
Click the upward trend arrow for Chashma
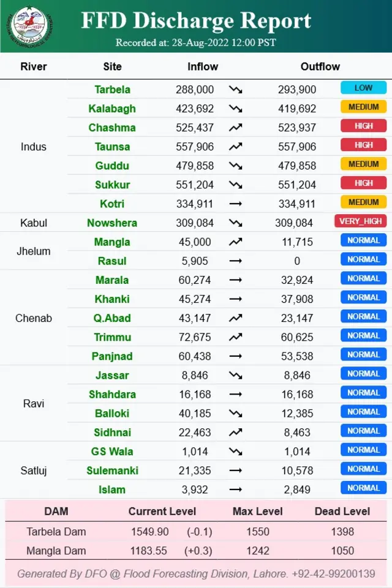pos(235,127)
